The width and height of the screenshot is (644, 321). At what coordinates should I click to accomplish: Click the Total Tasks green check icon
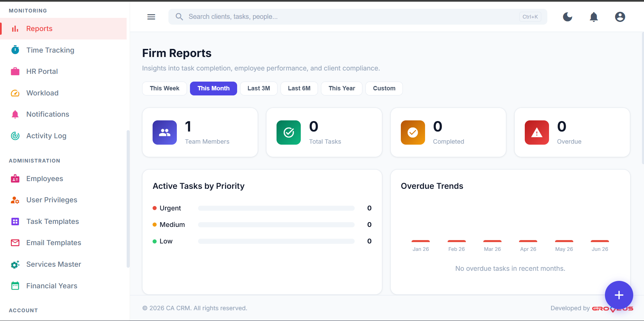(289, 133)
